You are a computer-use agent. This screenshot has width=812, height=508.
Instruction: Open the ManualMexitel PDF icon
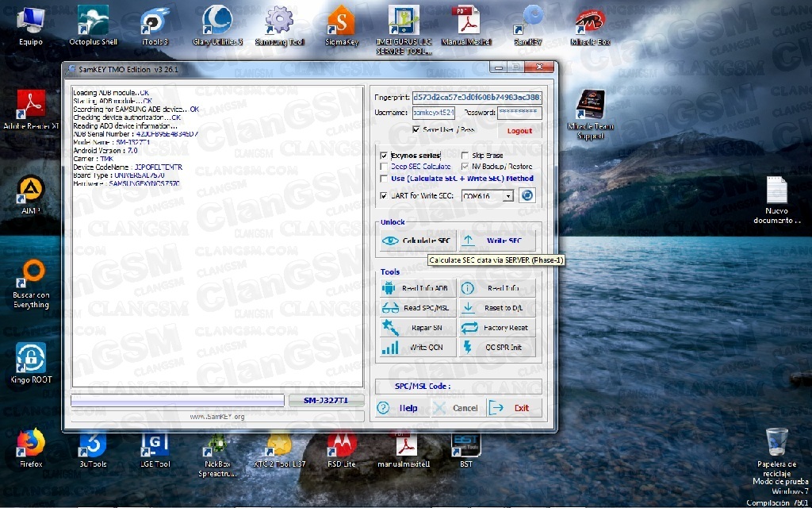coord(466,26)
